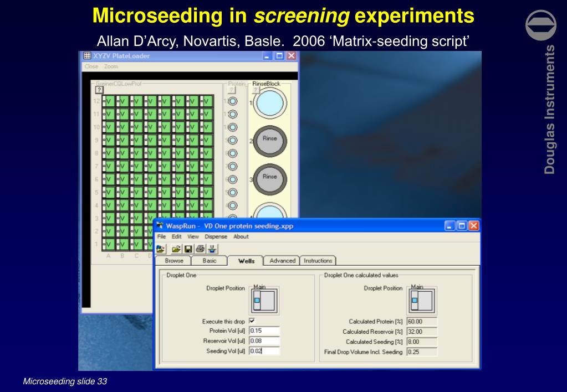Click the Calculated Protein [%] value 60.00
This screenshot has width=567, height=392.
(x=422, y=321)
